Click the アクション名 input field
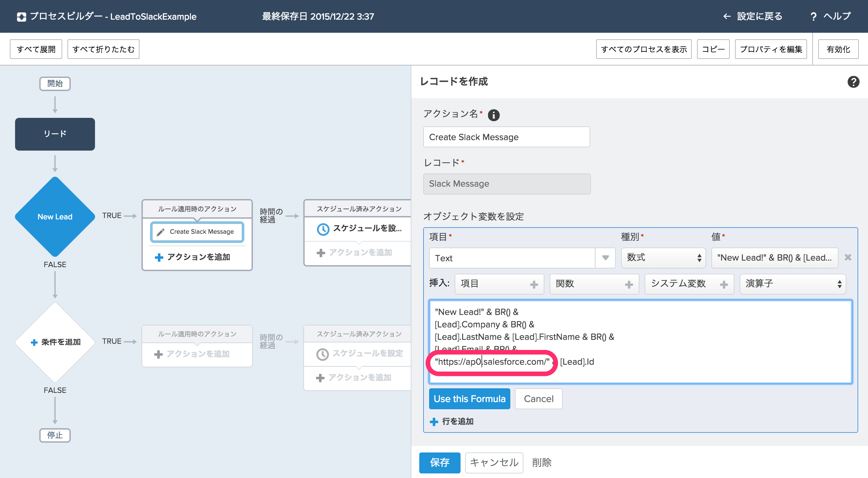Screen dimensions: 868x478 click(506, 137)
